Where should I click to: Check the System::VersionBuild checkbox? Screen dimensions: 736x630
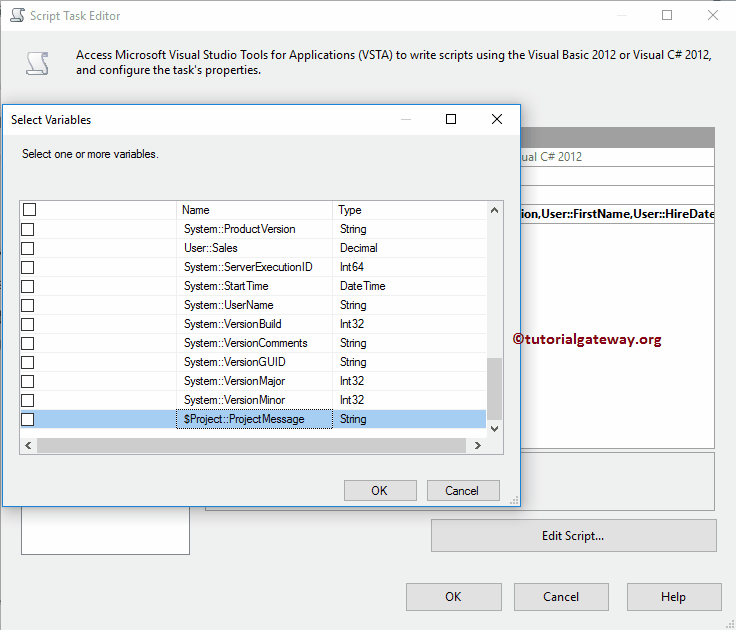[x=28, y=324]
